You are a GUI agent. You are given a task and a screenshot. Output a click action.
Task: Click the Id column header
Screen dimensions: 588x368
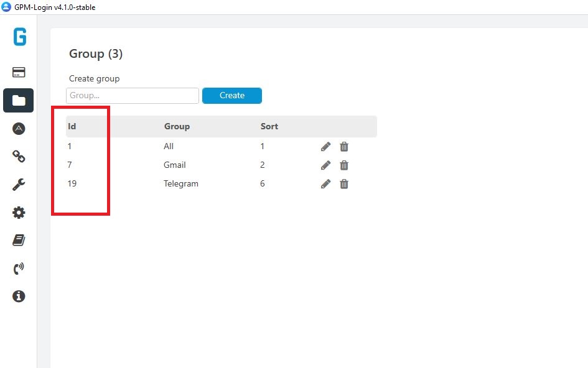tap(71, 126)
